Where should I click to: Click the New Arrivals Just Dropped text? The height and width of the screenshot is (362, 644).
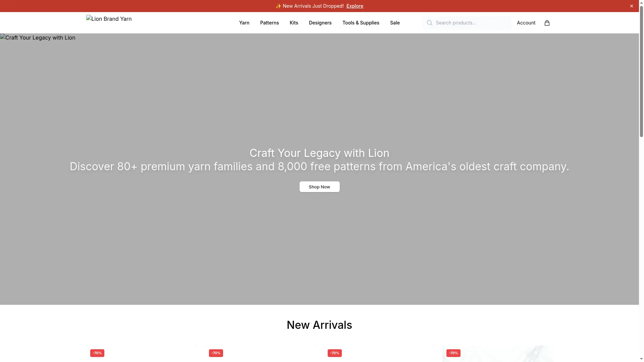point(310,6)
